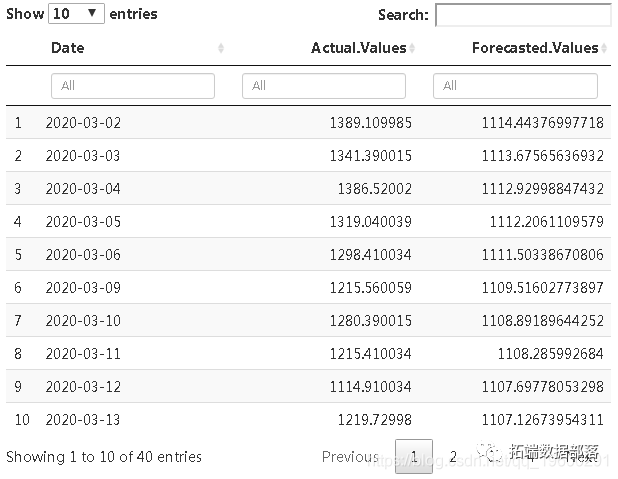Focus the Actual.Values filter field
This screenshot has height=479, width=618.
[324, 86]
